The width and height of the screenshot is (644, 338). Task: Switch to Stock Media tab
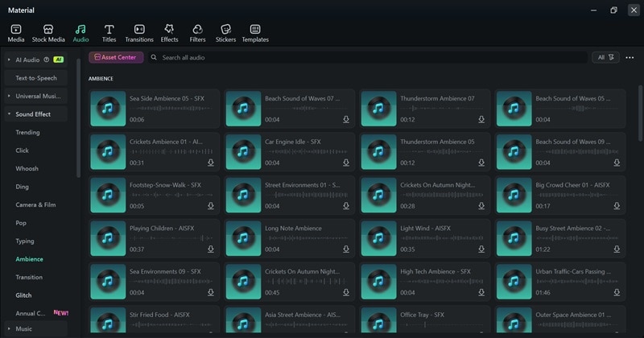(x=48, y=33)
